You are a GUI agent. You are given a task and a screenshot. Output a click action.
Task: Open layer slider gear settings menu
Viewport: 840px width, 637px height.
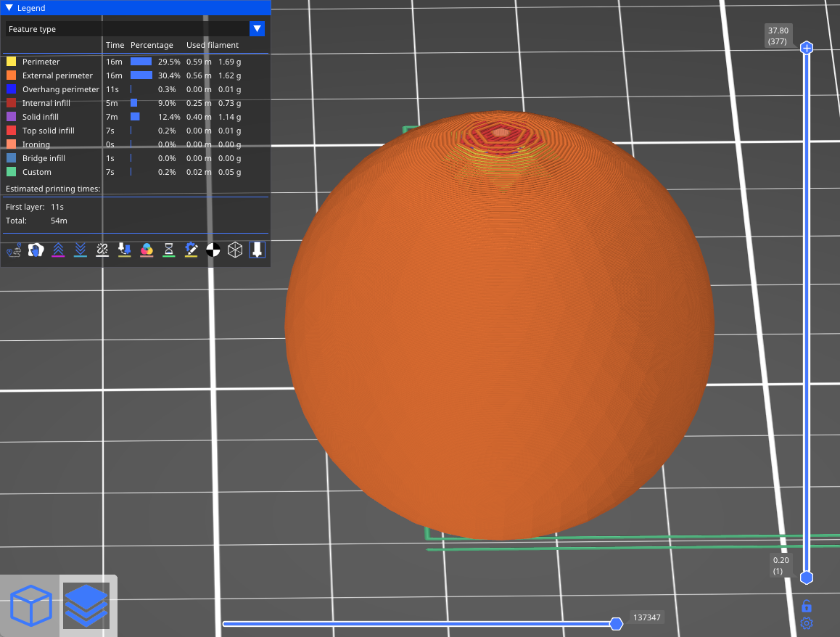(806, 623)
